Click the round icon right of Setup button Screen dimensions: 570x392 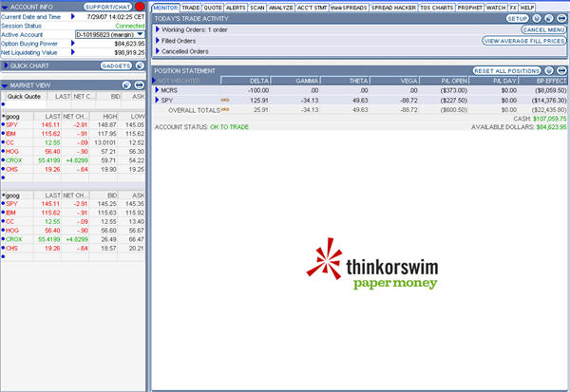(x=538, y=18)
